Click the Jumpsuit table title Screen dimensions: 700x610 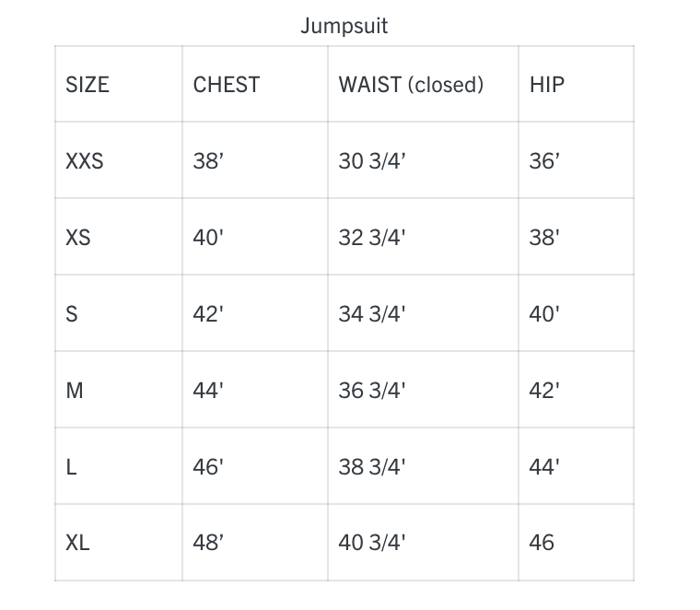coord(344,26)
